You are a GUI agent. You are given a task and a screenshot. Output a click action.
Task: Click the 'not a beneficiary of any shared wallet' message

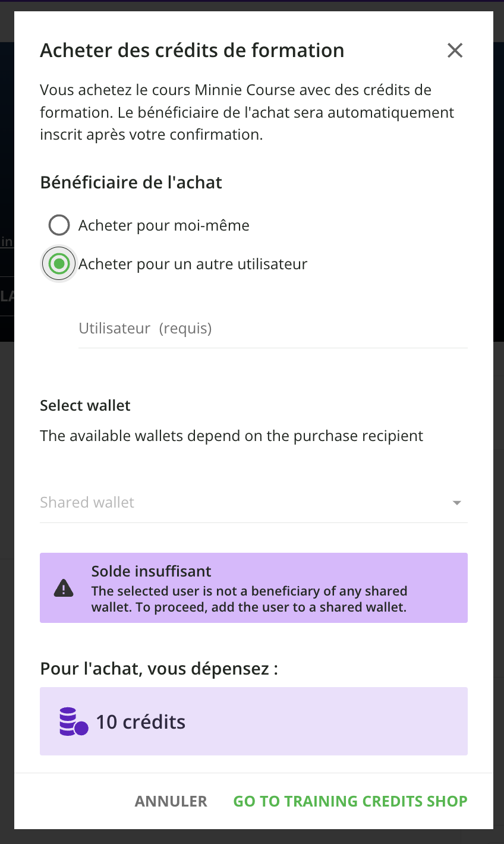point(249,599)
